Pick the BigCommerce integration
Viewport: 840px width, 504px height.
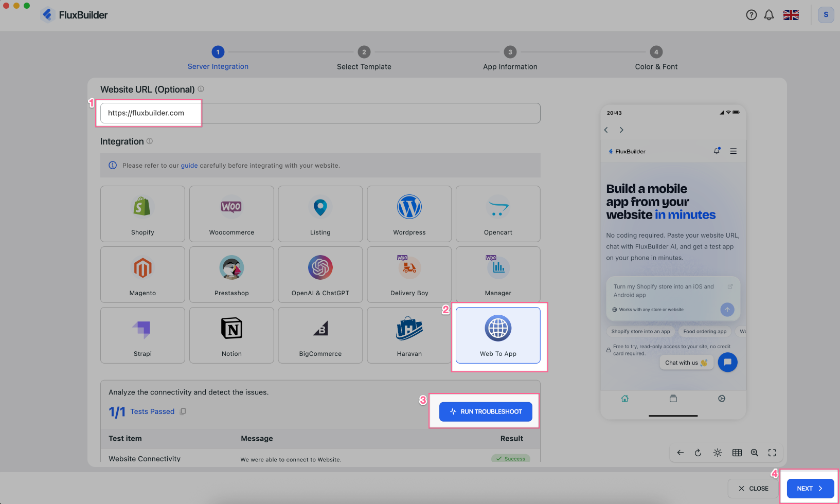click(x=320, y=335)
